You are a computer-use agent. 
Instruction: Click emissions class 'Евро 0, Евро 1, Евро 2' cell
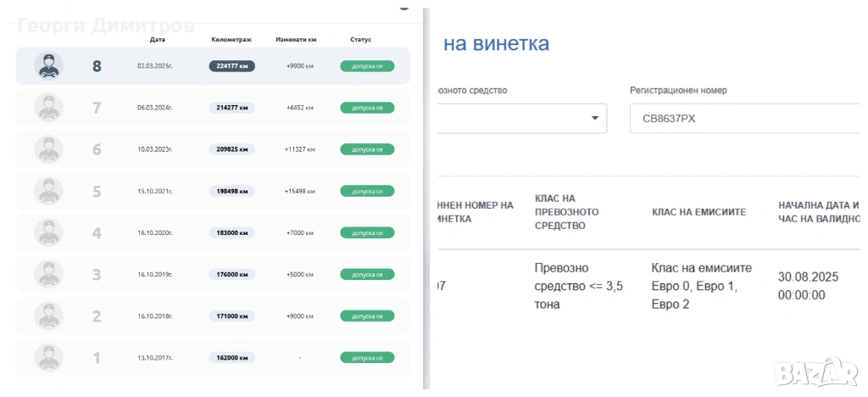click(702, 286)
